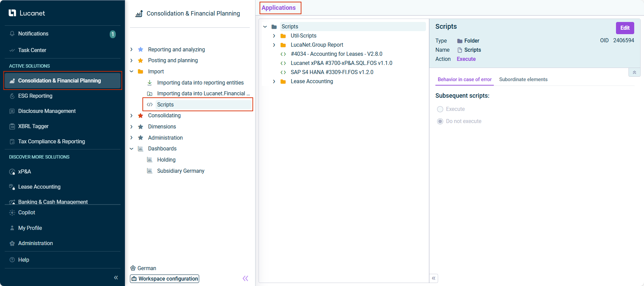
Task: Collapse the details header with up arrows
Action: 634,73
